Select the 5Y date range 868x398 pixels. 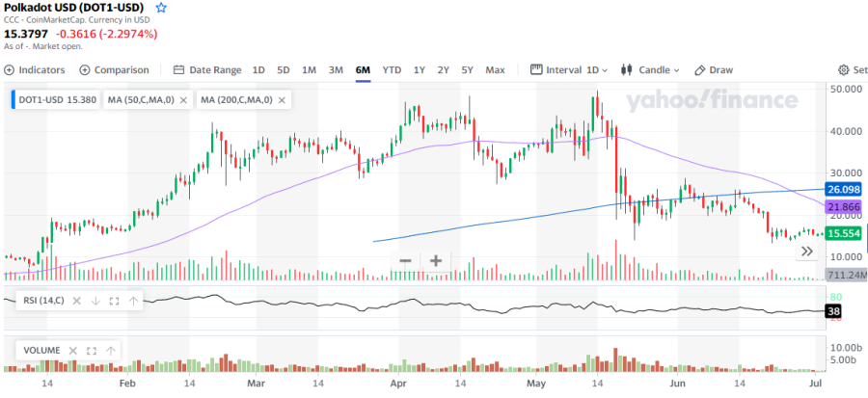tap(468, 70)
